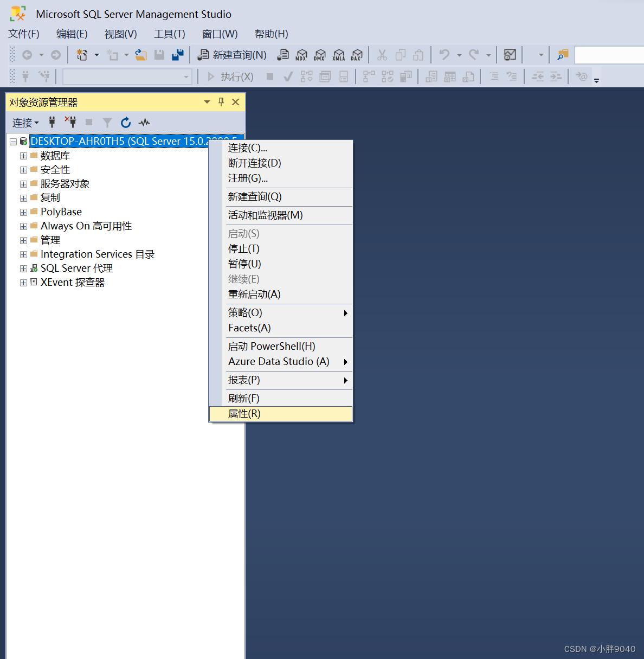The image size is (644, 659).
Task: Expand the Integration Services 目录 folder
Action: click(23, 254)
